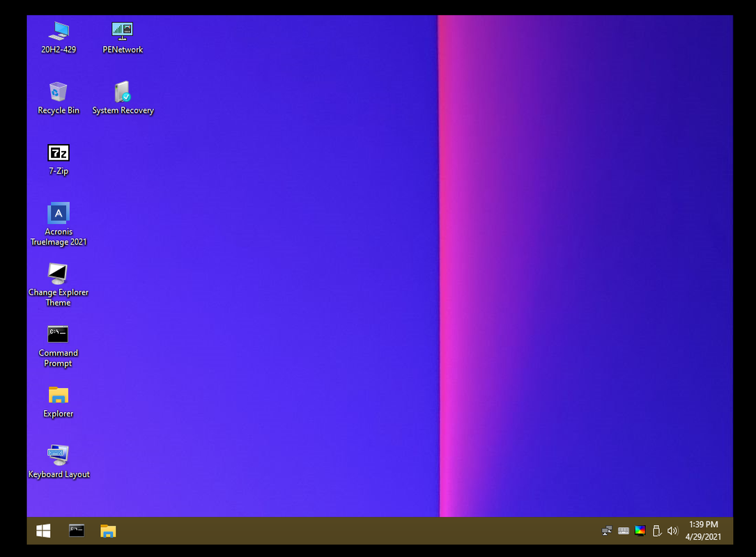This screenshot has width=756, height=557.
Task: Open the keyboard tray icon
Action: (x=624, y=531)
